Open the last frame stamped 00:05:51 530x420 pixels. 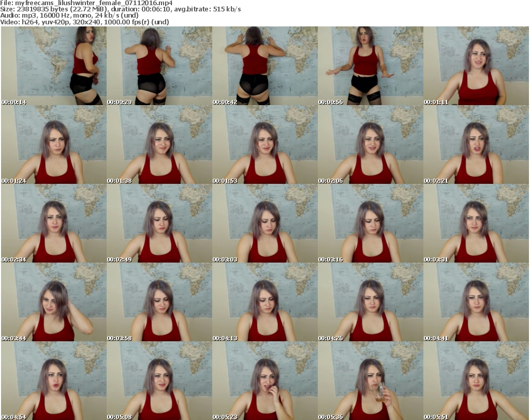click(476, 381)
